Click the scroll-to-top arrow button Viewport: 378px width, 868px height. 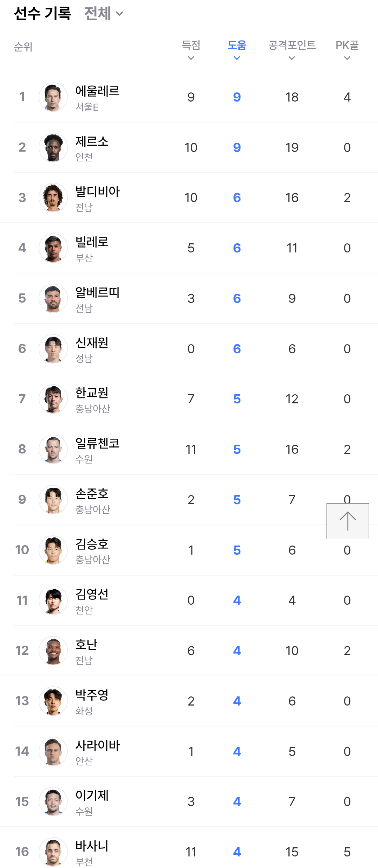[348, 521]
